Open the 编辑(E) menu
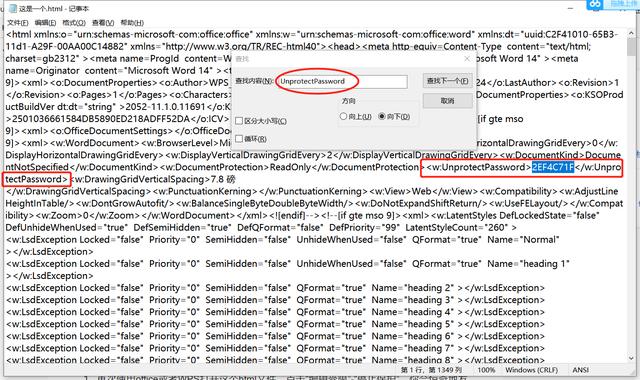The image size is (640, 380). pos(45,22)
